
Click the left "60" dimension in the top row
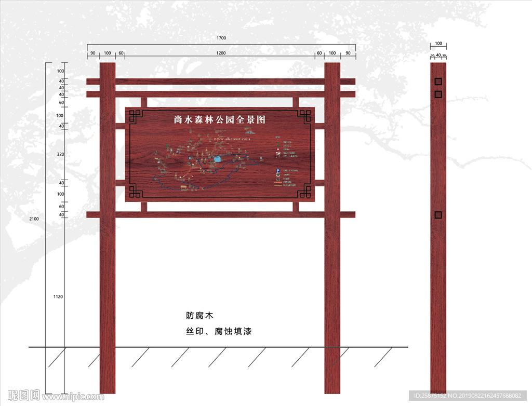point(121,53)
